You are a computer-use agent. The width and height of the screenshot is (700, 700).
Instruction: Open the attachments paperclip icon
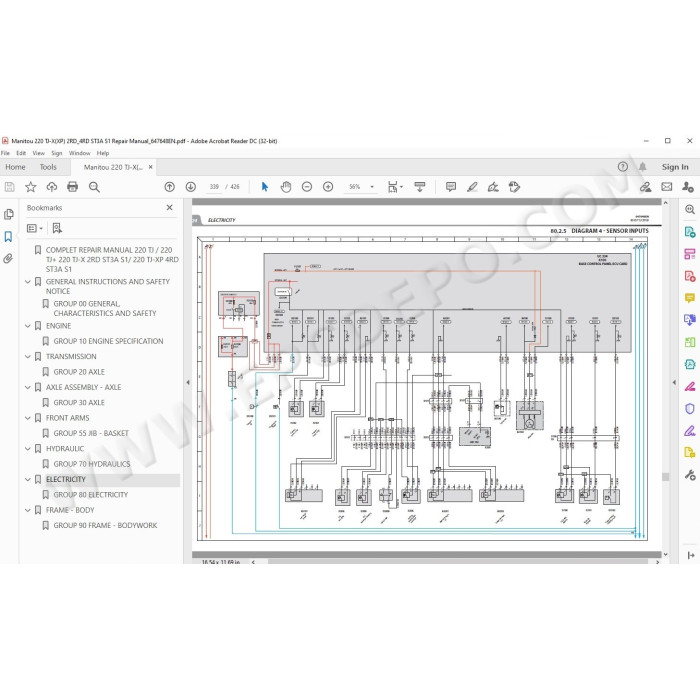8,258
